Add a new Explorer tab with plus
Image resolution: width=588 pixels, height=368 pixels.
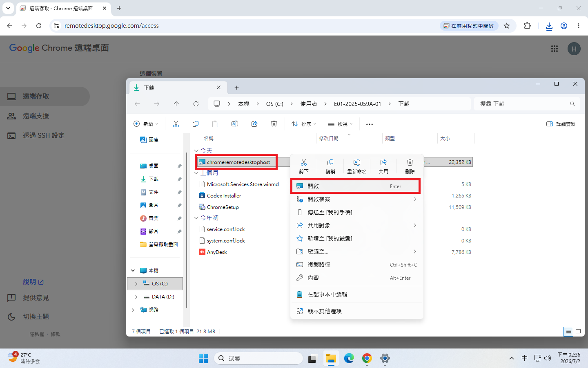click(x=236, y=88)
